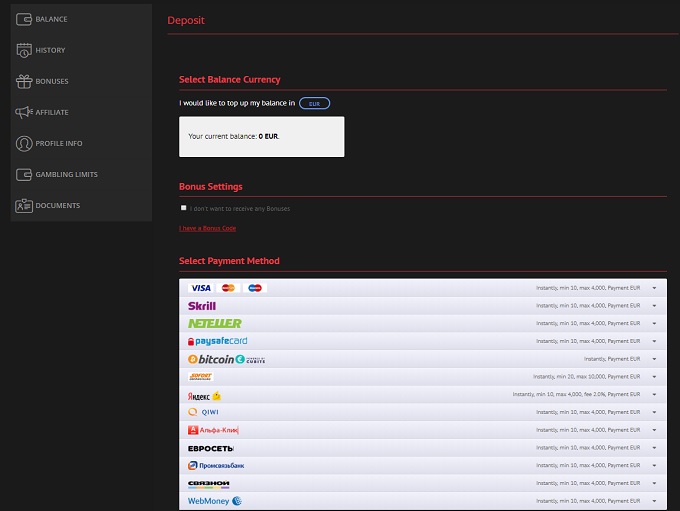This screenshot has width=680, height=511.
Task: Open the Gambling Limits menu item
Action: (x=66, y=174)
